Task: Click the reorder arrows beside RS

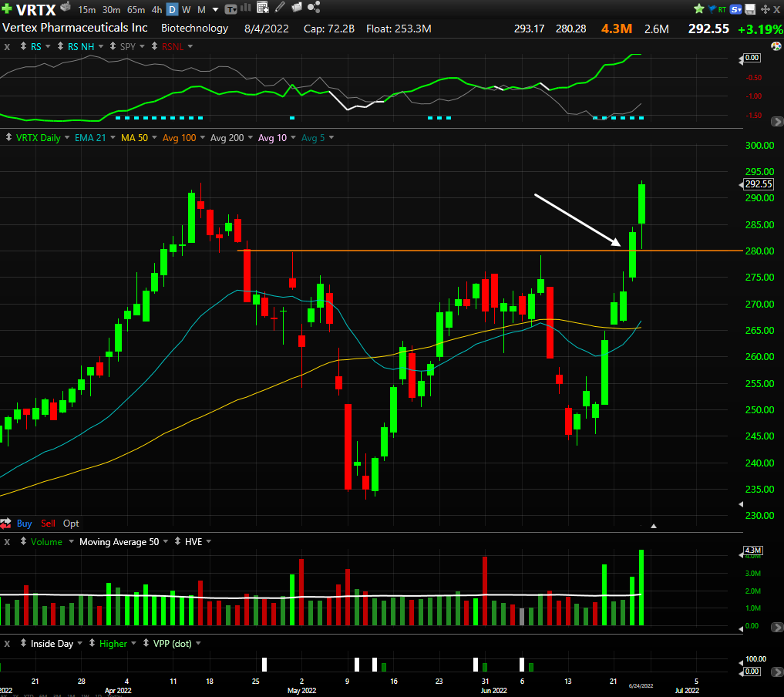Action: point(23,46)
